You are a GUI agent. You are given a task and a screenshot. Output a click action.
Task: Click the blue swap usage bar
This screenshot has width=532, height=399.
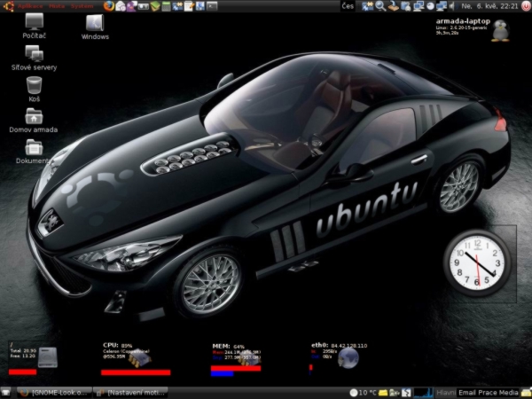click(x=222, y=373)
